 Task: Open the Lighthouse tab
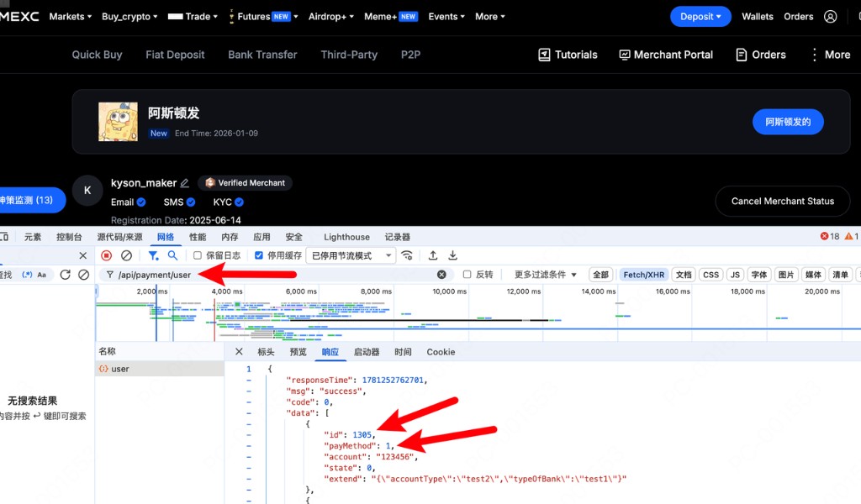(346, 237)
